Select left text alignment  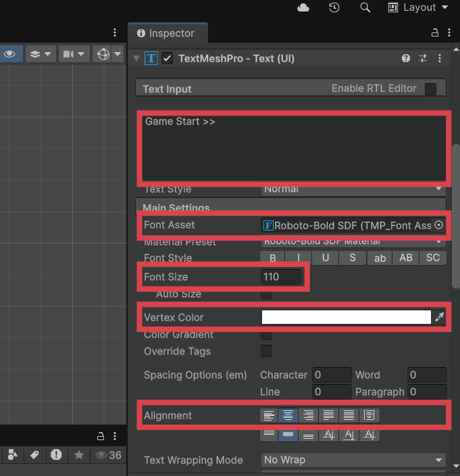point(268,415)
